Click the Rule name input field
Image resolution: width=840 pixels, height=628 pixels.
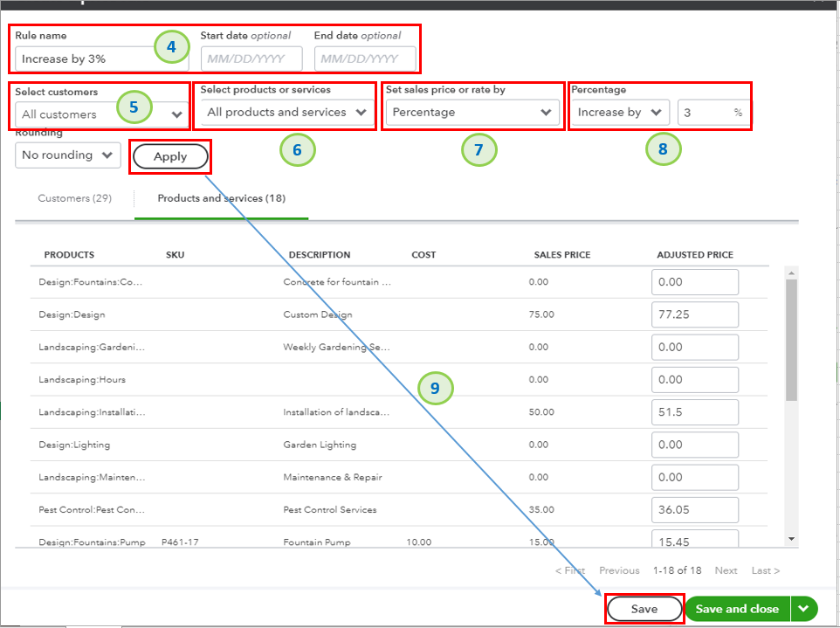point(102,59)
